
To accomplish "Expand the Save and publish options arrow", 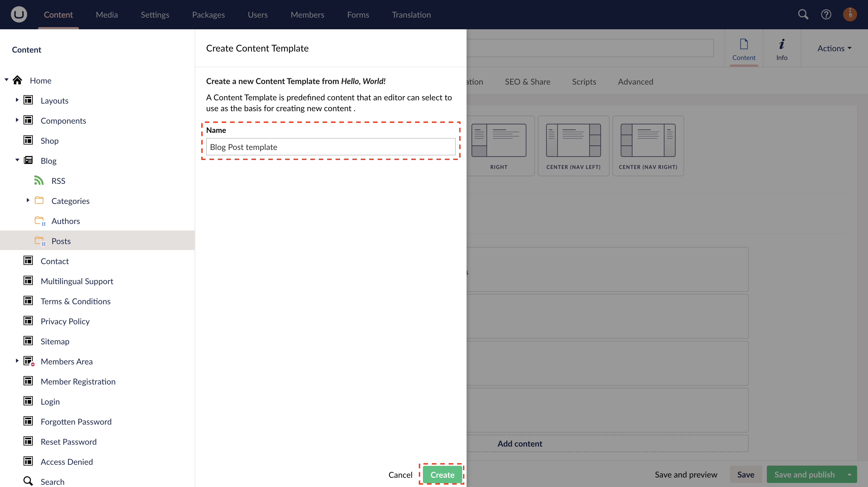I will 849,475.
